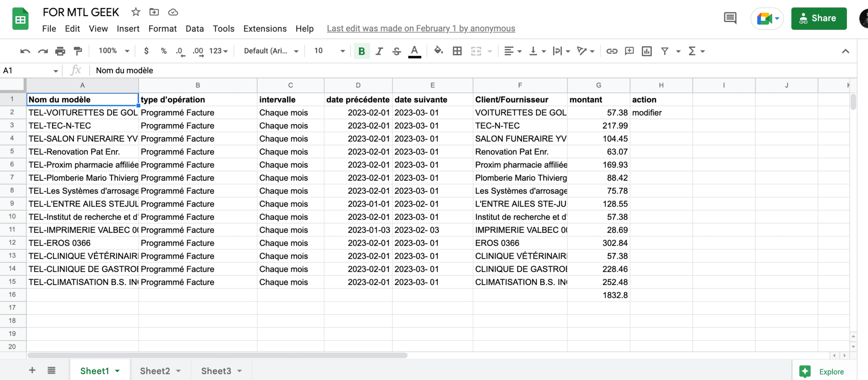The height and width of the screenshot is (380, 868).
Task: Collapse the toolbar with the up chevron
Action: point(846,51)
